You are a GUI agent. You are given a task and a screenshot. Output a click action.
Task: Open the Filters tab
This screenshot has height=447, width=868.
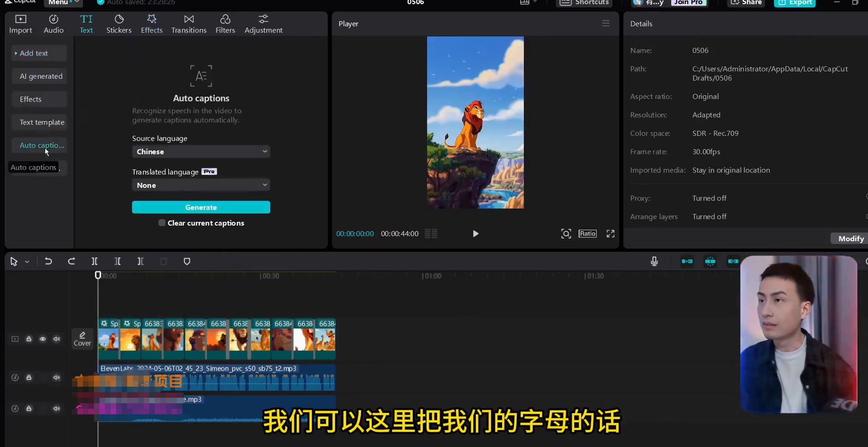[x=225, y=24]
